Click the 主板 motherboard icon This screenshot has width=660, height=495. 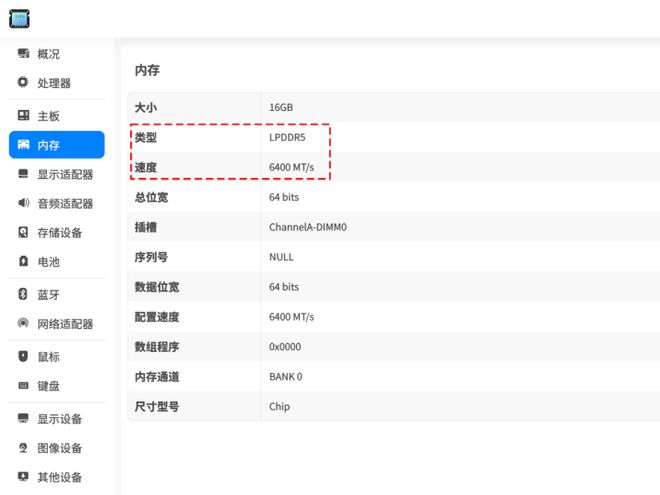pyautogui.click(x=23, y=115)
